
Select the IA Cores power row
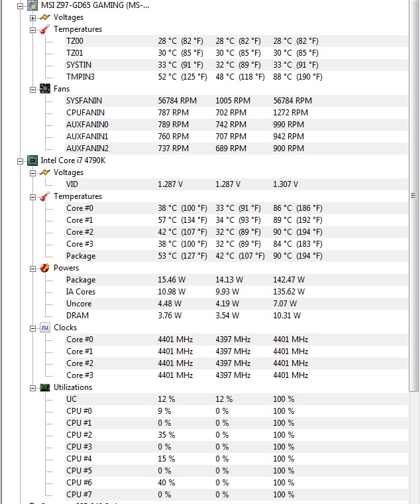click(x=236, y=292)
